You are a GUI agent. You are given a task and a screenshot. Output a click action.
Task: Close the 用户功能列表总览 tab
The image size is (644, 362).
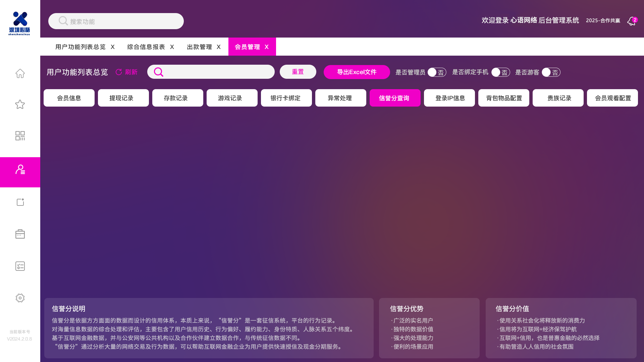pos(113,47)
